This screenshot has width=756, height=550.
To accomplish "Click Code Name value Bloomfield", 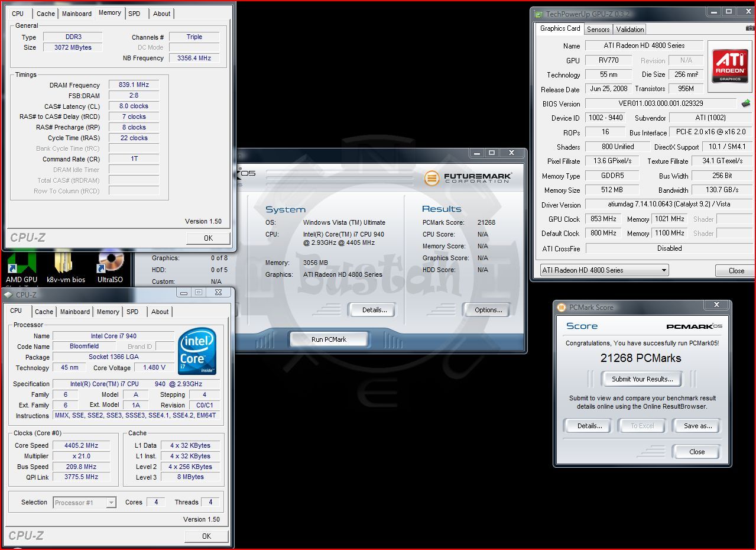I will [85, 347].
